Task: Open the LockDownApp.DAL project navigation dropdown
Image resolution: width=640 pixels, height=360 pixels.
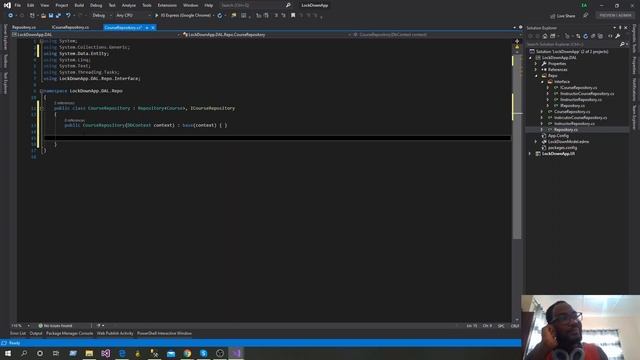Action: 96,35
